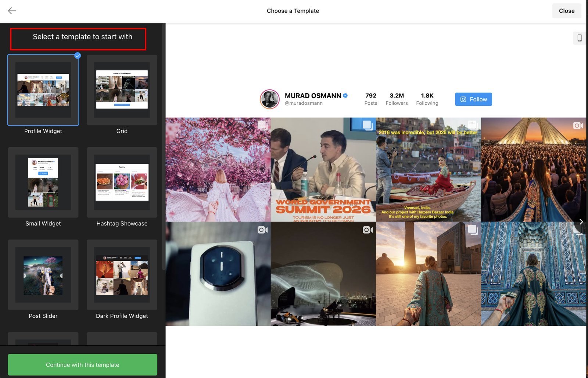Screen dimensions: 588x378
Task: Open the Varanasi India boat post
Action: pos(428,169)
